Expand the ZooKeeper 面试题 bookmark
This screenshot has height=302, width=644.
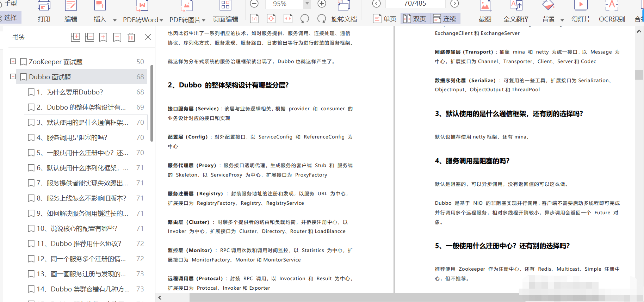pyautogui.click(x=13, y=61)
